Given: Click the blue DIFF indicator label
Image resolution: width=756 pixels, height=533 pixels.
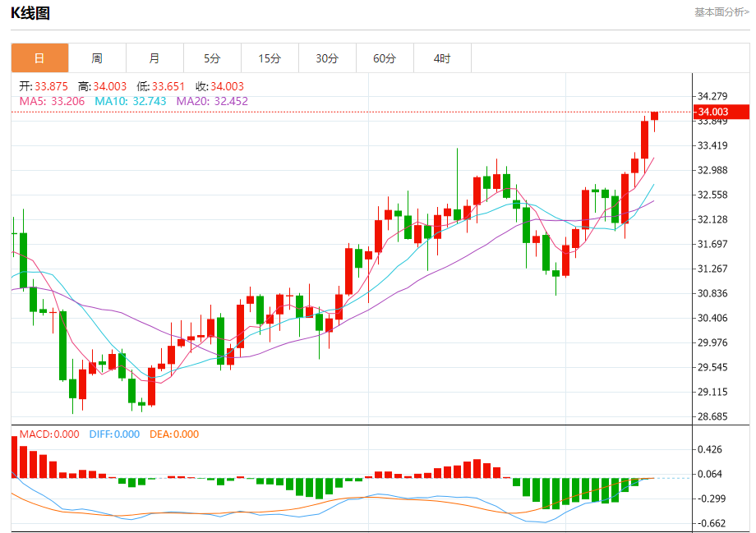Looking at the screenshot, I should click(x=113, y=434).
